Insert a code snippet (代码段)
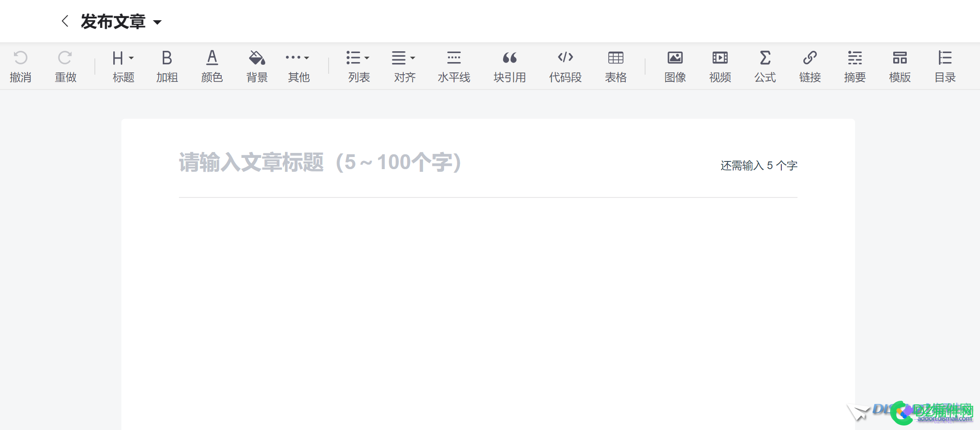The height and width of the screenshot is (430, 980). pyautogui.click(x=566, y=65)
